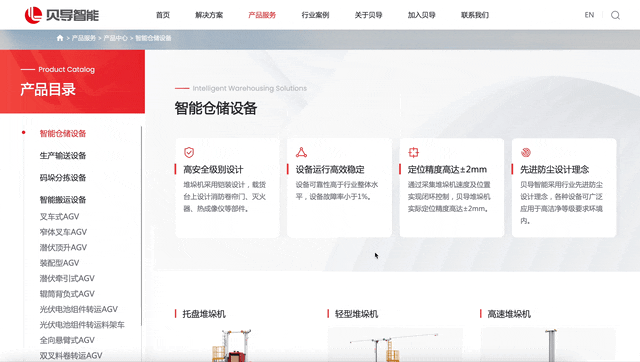
Task: Click the shield safety icon
Action: 189,152
